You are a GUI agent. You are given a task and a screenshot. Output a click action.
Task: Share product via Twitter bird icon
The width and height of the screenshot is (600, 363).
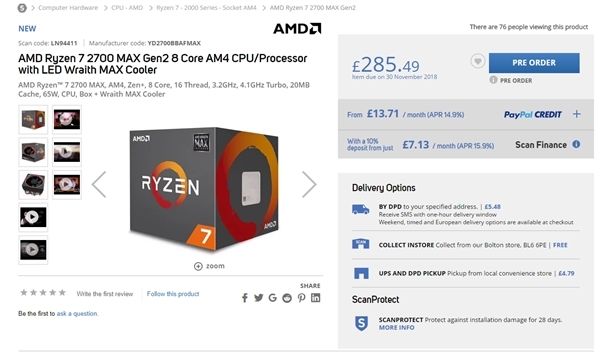point(259,298)
